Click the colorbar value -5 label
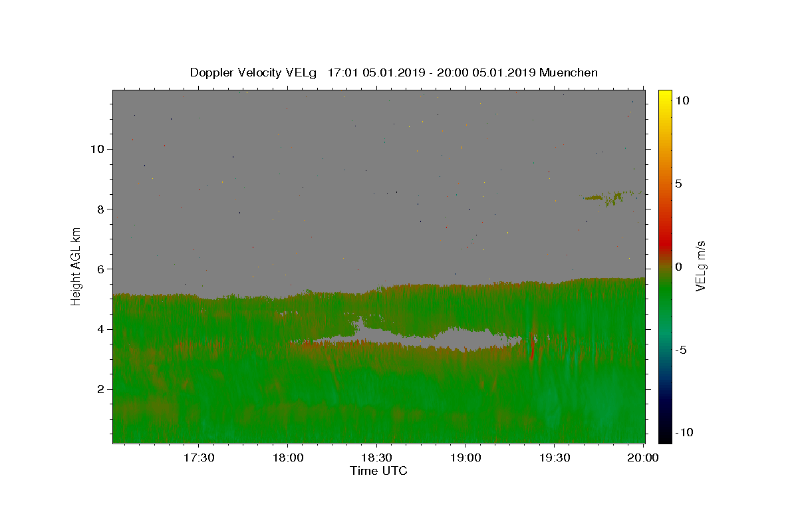This screenshot has width=798, height=532. pyautogui.click(x=680, y=350)
